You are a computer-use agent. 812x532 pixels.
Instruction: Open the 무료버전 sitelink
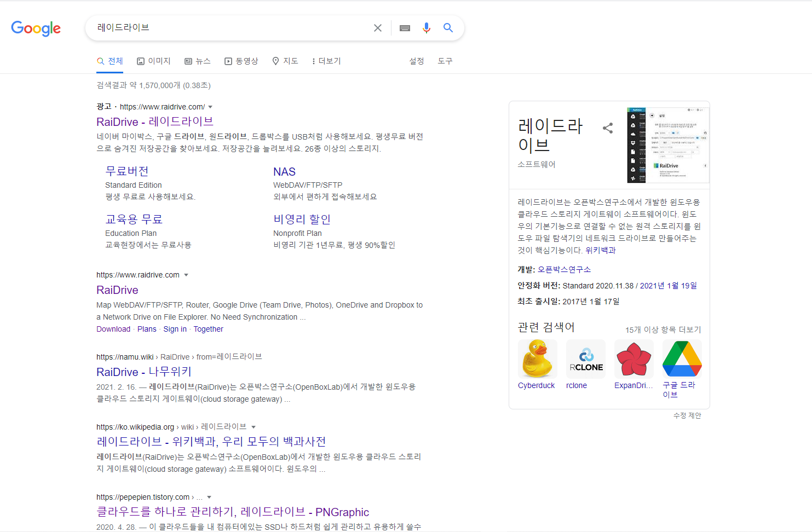(x=127, y=171)
